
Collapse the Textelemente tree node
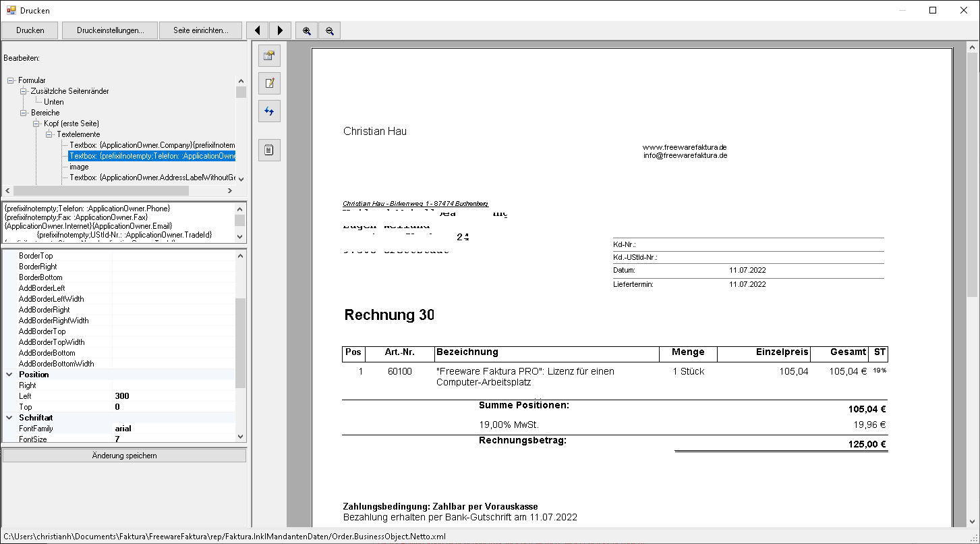(x=49, y=134)
